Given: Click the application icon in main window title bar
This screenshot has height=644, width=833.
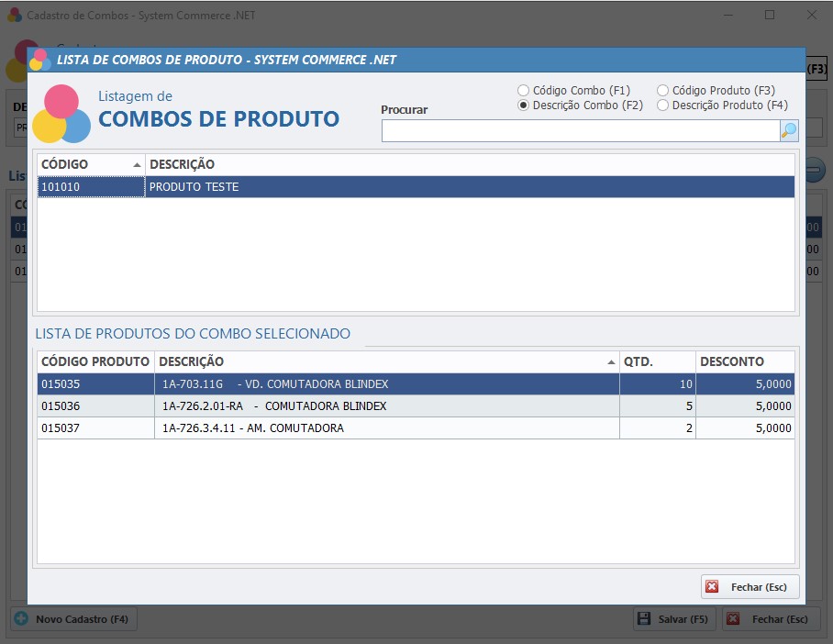Looking at the screenshot, I should (x=17, y=15).
